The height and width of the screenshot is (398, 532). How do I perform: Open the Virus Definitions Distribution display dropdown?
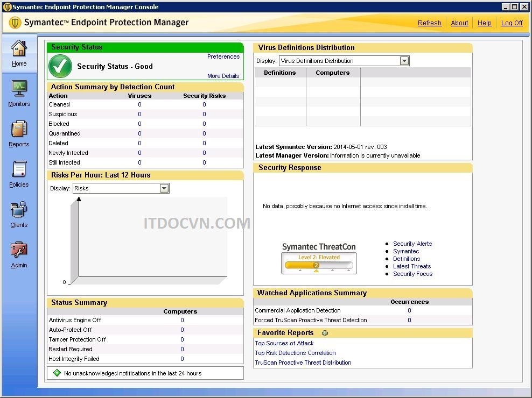(x=404, y=60)
